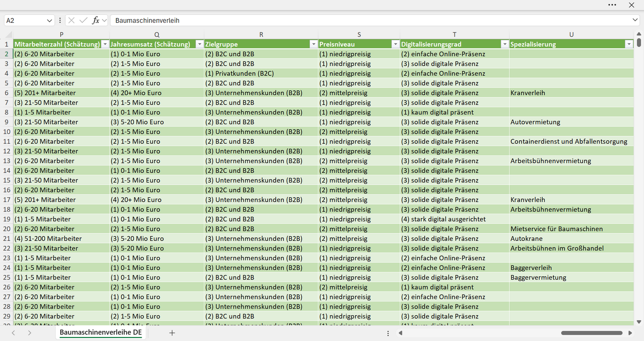Select (2) mittelpreisig cell in row 10
Viewport: 644px width, 341px height.
click(359, 132)
